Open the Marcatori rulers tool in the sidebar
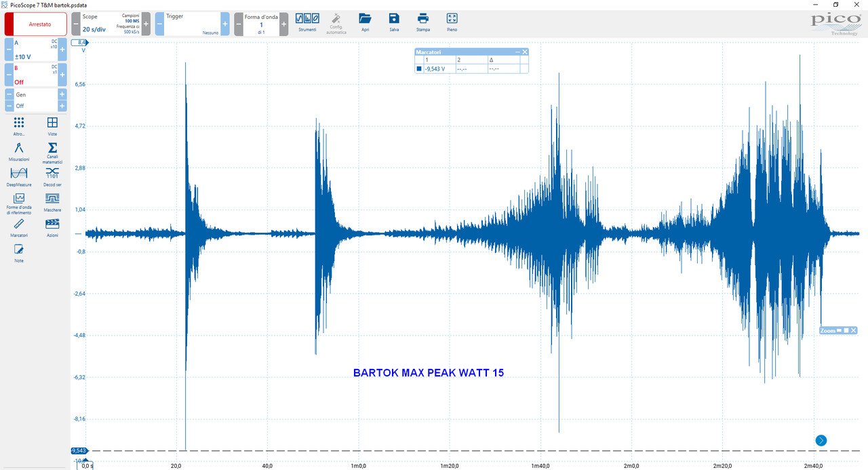Viewport: 868px width, 470px height. (19, 227)
